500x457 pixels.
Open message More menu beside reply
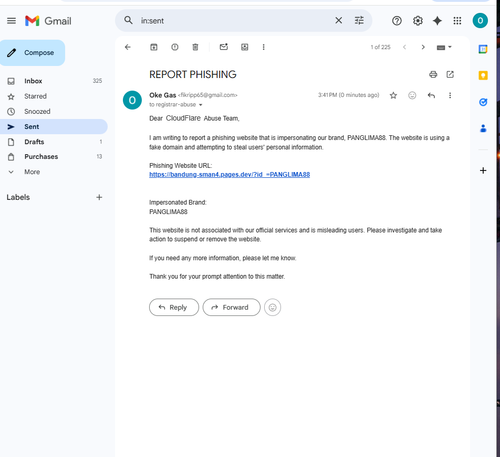tap(450, 96)
